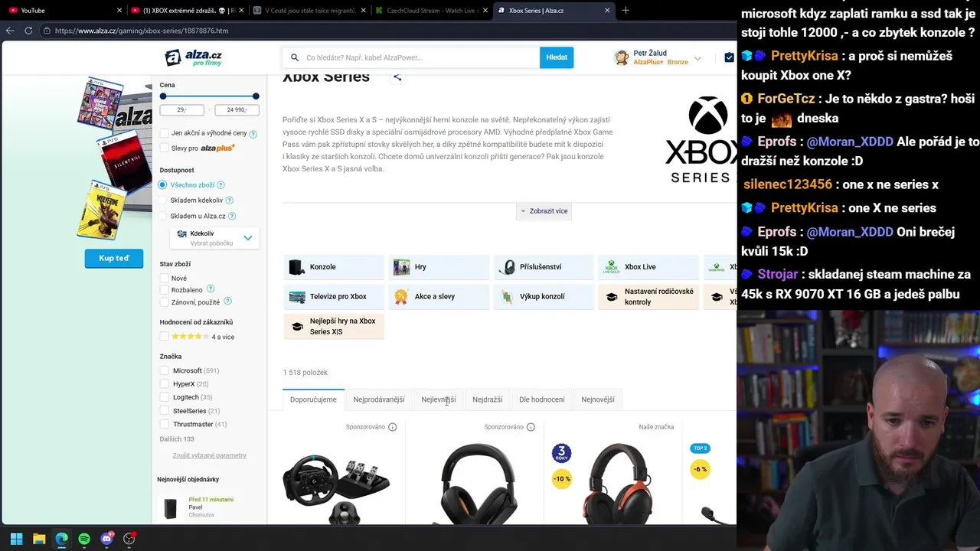The width and height of the screenshot is (980, 551).
Task: Open Discord from the taskbar
Action: coord(107,539)
